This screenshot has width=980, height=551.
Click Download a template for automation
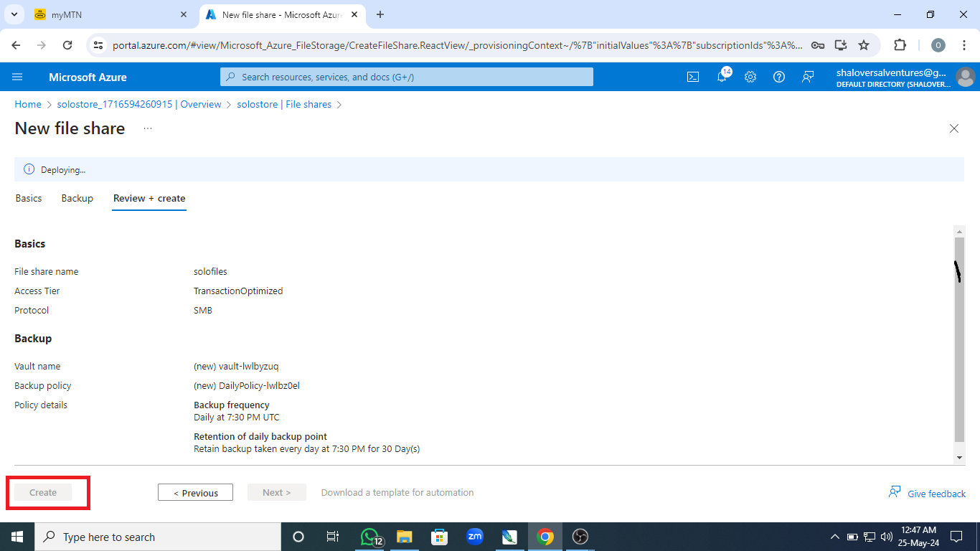pyautogui.click(x=397, y=492)
